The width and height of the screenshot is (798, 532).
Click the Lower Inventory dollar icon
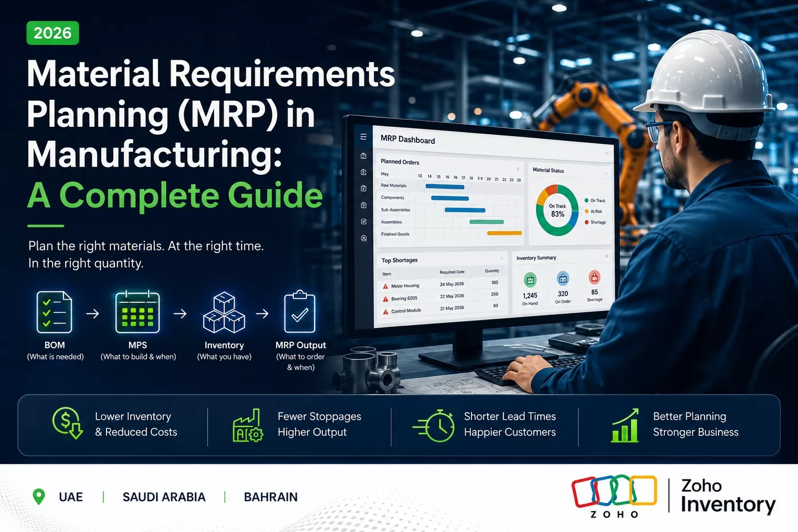point(68,423)
